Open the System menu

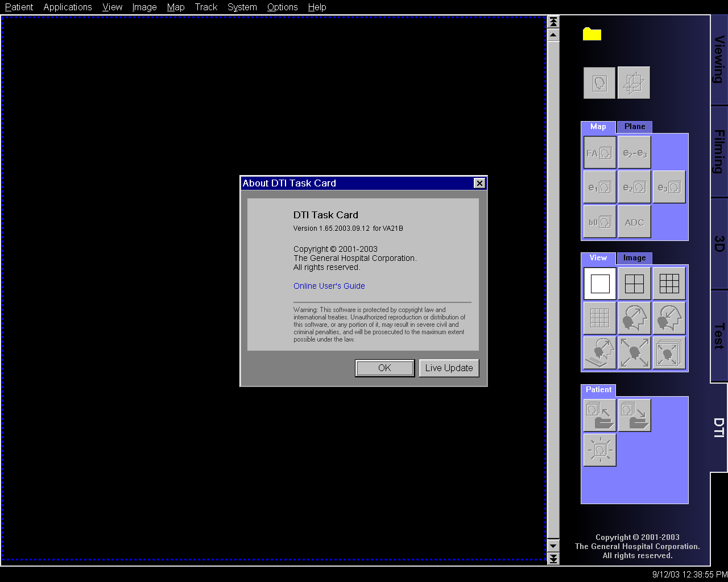242,7
